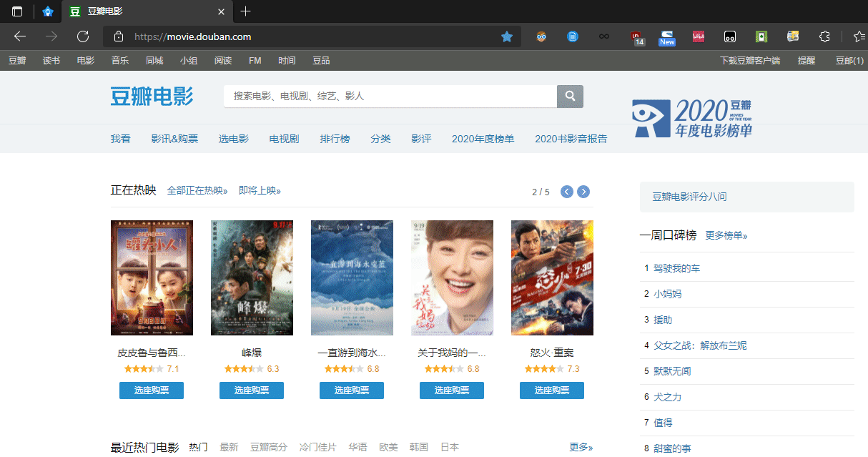Click the 更多» link for hot movies
Viewport: 868px width, 457px height.
pyautogui.click(x=581, y=447)
